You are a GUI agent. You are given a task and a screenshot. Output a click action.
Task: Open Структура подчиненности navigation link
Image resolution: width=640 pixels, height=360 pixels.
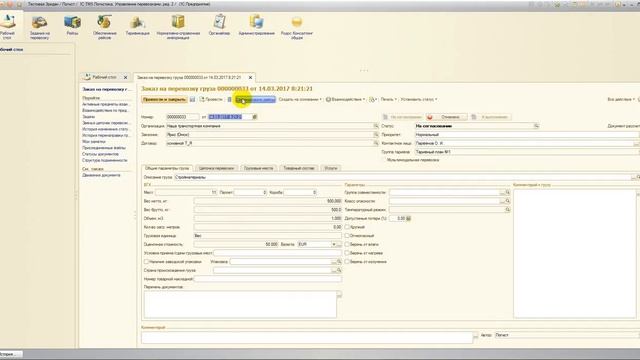pyautogui.click(x=105, y=160)
